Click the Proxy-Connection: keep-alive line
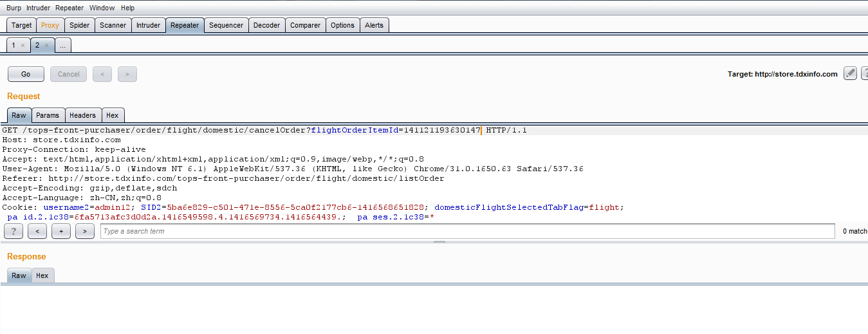 click(74, 149)
